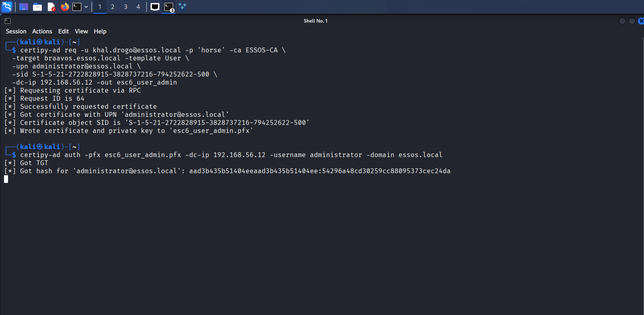This screenshot has height=315, width=644.
Task: Click 'Successfully requested certificate' output line
Action: point(80,107)
